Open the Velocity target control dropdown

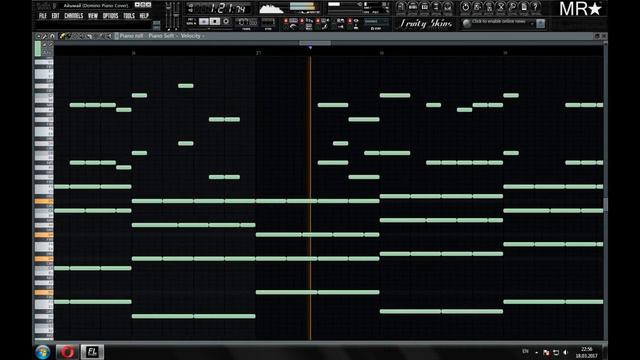point(193,36)
